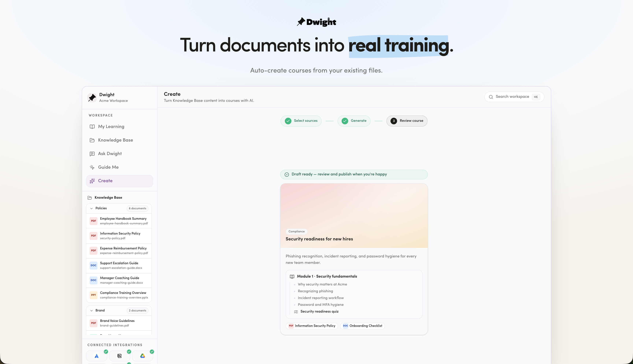
Task: Open Compliance Training Overview document
Action: (x=119, y=295)
